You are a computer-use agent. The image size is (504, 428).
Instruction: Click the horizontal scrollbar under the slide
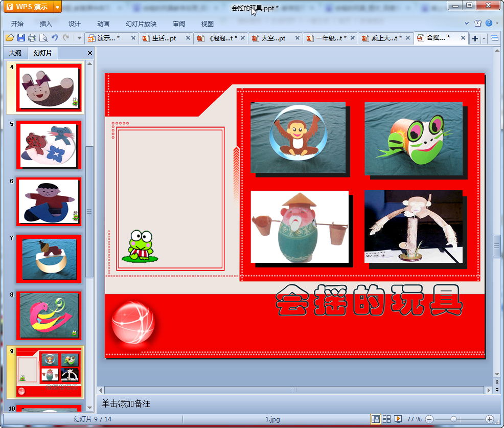click(294, 390)
